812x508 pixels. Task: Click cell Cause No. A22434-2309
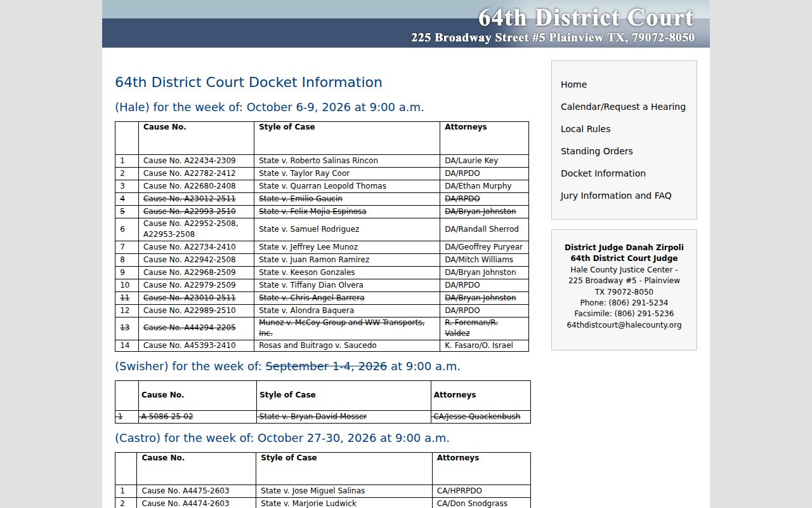196,161
